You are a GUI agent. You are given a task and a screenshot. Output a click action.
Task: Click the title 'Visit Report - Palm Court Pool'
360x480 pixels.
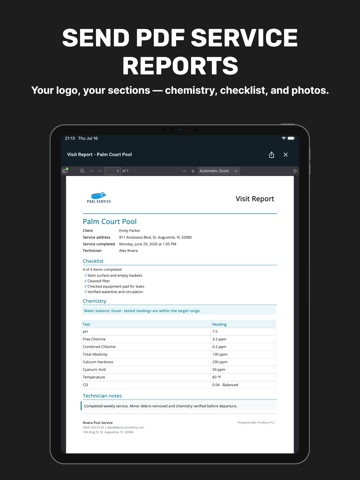pyautogui.click(x=99, y=155)
